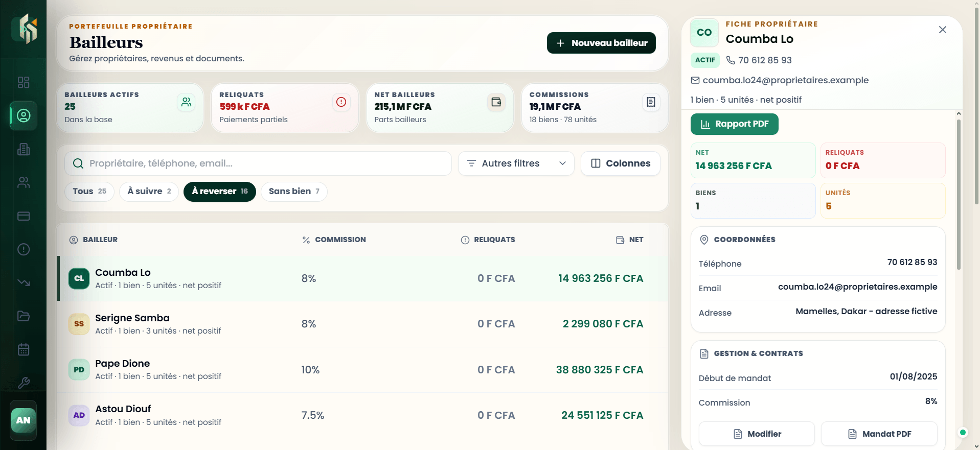Click the email coumba.lo24@proprietaires.example in header
Viewport: 980px width, 450px height.
point(786,80)
